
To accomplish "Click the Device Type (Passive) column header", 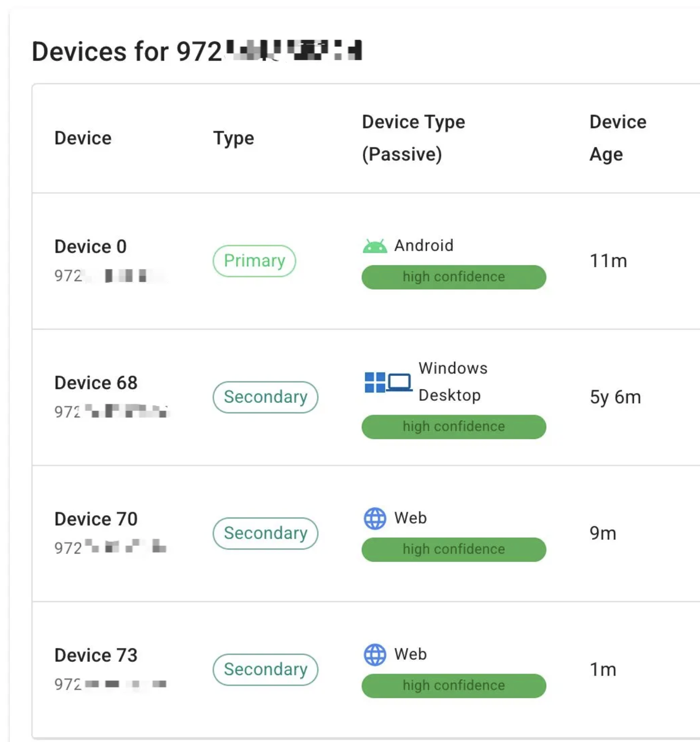I will point(413,138).
